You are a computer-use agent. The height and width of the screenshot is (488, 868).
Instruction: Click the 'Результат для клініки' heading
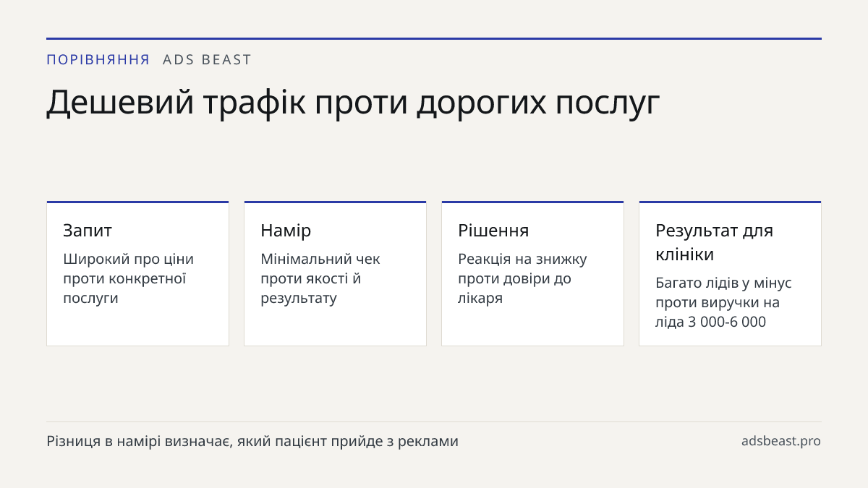(715, 242)
